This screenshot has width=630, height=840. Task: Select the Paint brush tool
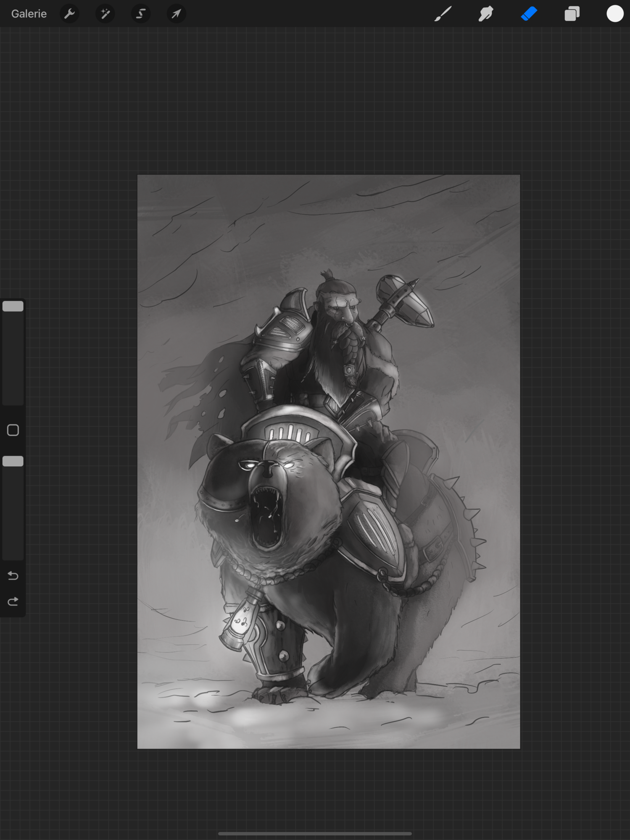[443, 14]
